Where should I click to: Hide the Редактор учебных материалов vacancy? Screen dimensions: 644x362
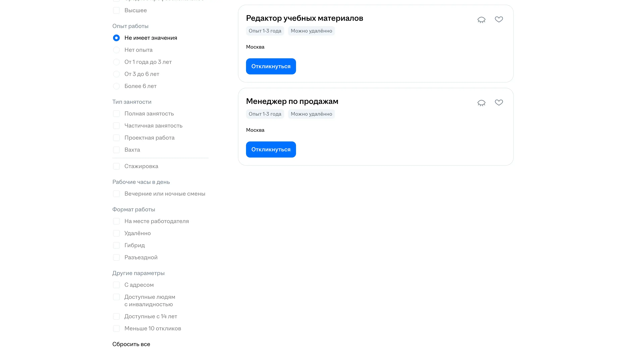(x=481, y=20)
